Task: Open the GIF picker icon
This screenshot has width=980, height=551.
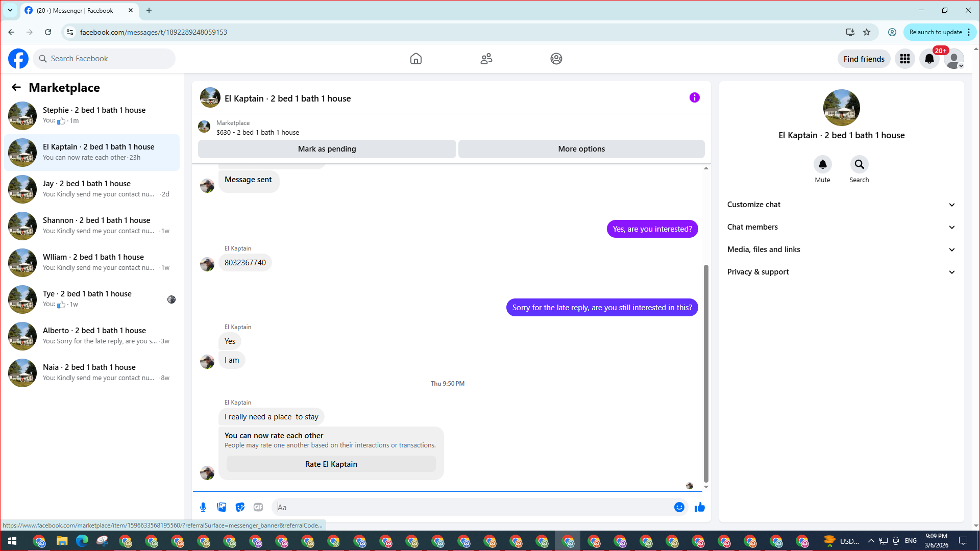Action: pos(258,507)
